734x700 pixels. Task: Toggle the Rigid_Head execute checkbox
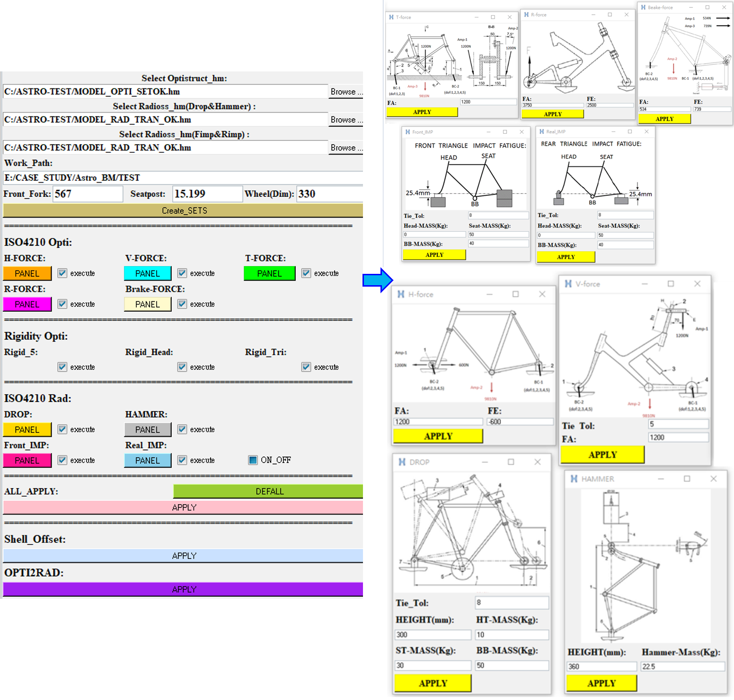click(182, 367)
